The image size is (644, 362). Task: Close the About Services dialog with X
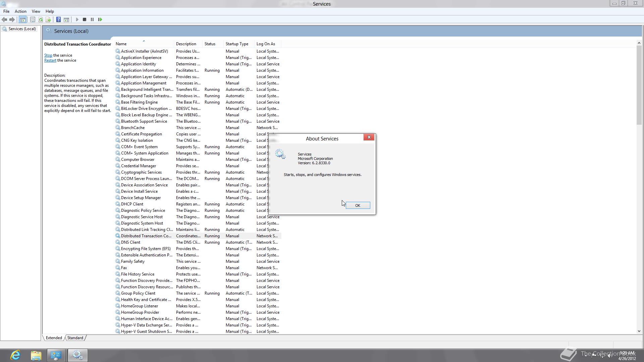(369, 137)
